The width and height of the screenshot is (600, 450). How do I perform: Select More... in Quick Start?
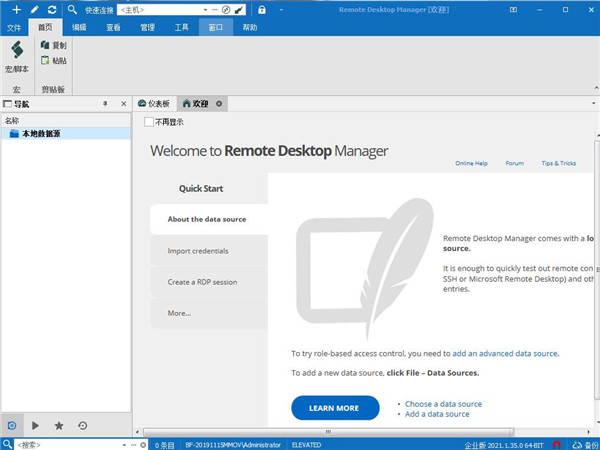209,313
